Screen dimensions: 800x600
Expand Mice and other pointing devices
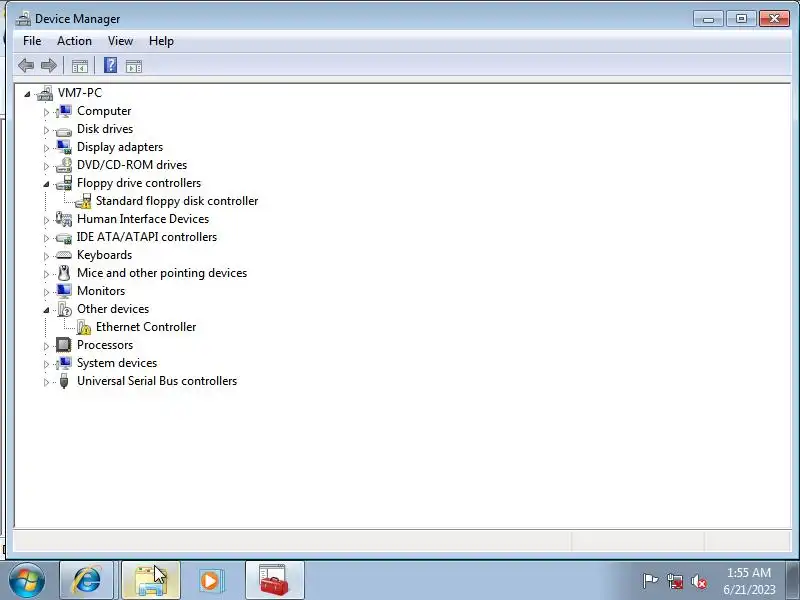(x=46, y=274)
